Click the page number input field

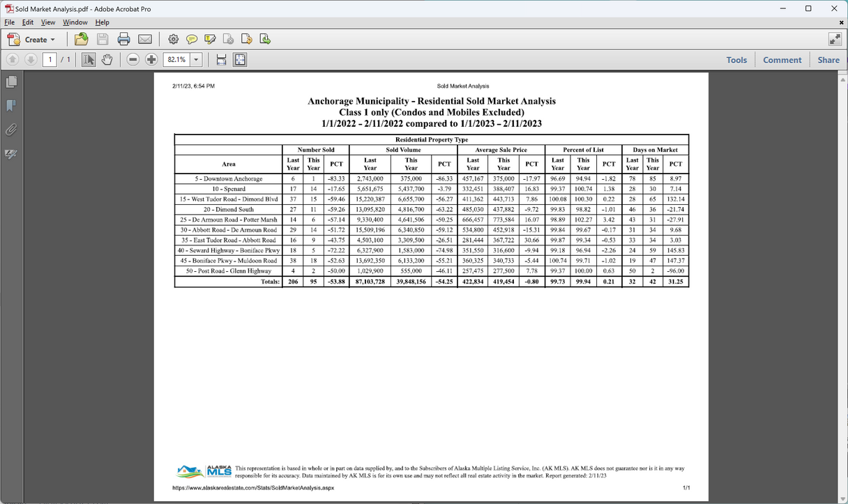(x=50, y=60)
